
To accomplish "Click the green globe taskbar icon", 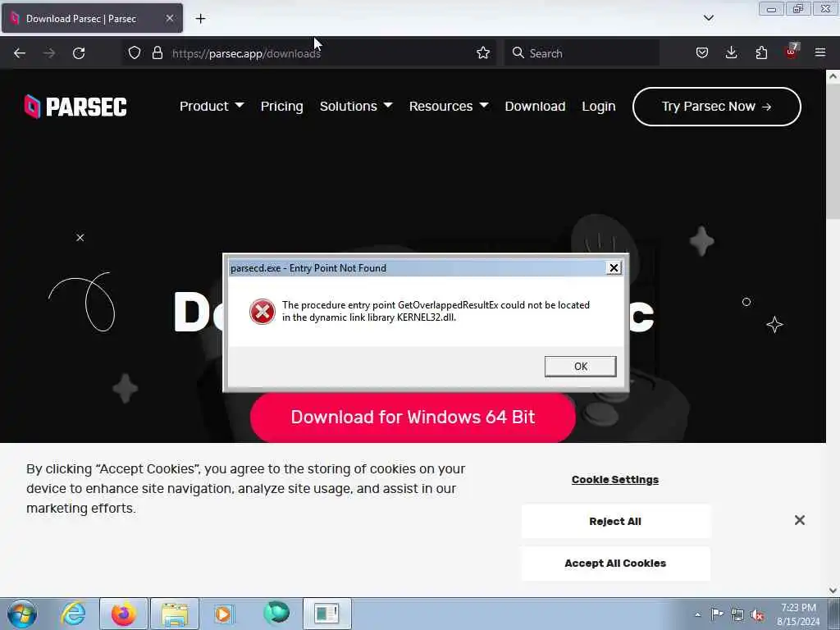I will coord(276,612).
